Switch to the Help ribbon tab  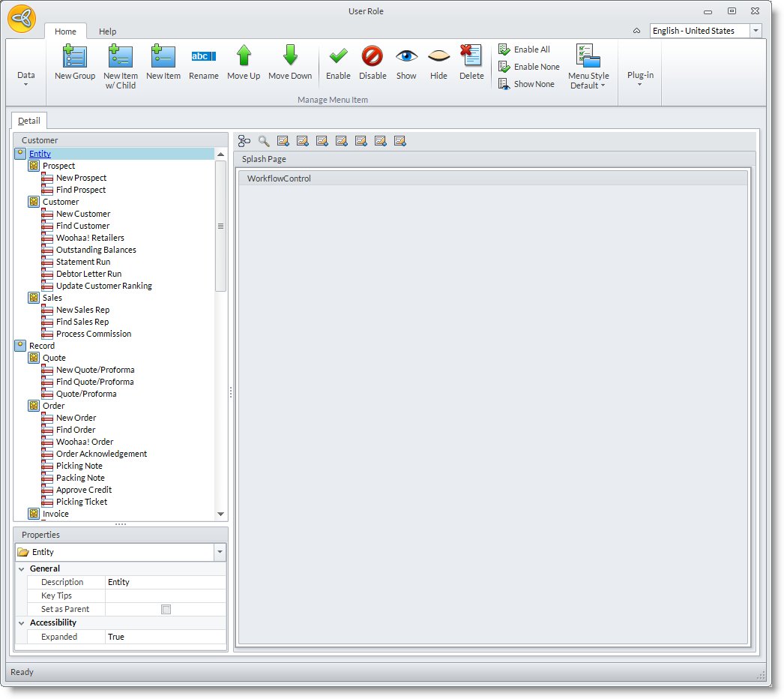point(108,31)
